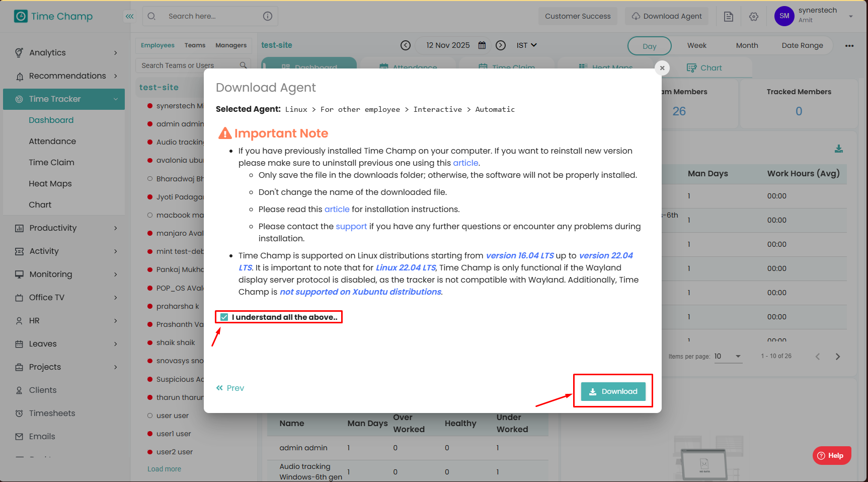Open Dashboard under Time Tracker
868x482 pixels.
click(51, 120)
